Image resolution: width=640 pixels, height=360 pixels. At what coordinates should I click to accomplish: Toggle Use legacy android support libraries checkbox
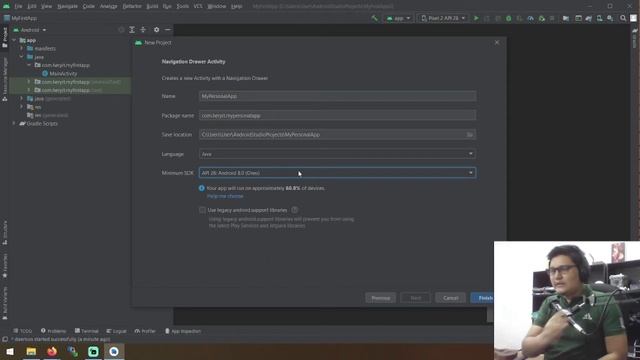[202, 210]
